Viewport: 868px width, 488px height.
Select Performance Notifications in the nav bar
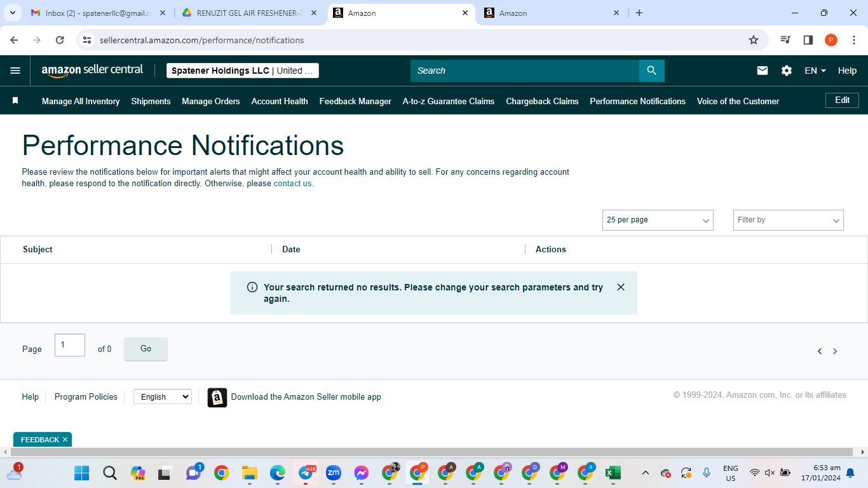tap(637, 101)
